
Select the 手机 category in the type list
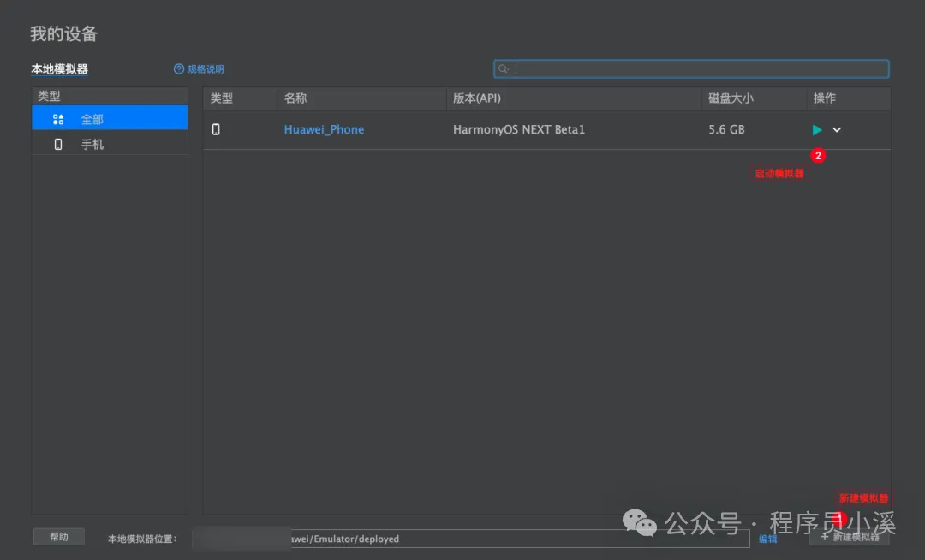click(x=110, y=145)
